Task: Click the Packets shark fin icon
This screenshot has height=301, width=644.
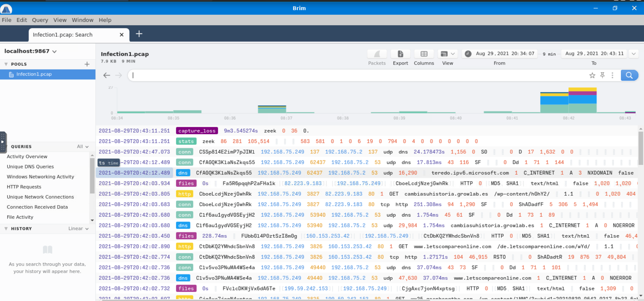Action: pyautogui.click(x=377, y=54)
